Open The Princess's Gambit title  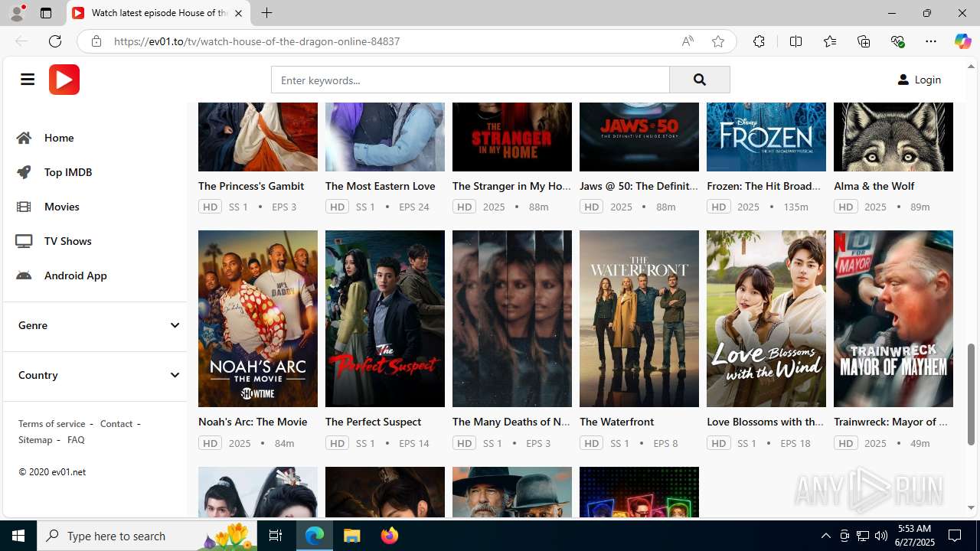[251, 186]
